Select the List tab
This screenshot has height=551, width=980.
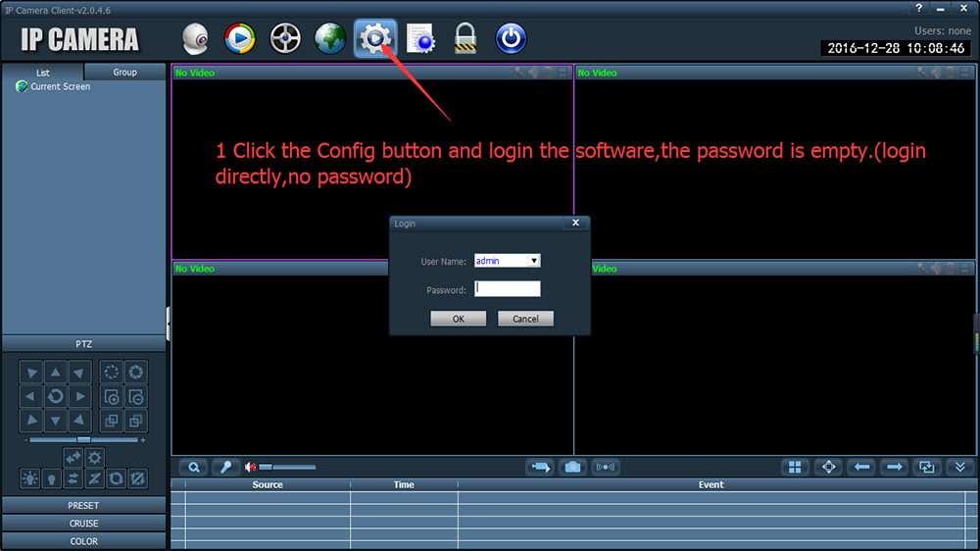coord(43,73)
